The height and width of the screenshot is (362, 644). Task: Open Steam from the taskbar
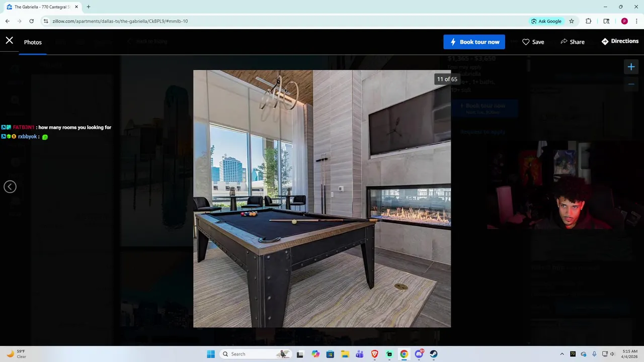pos(434,354)
